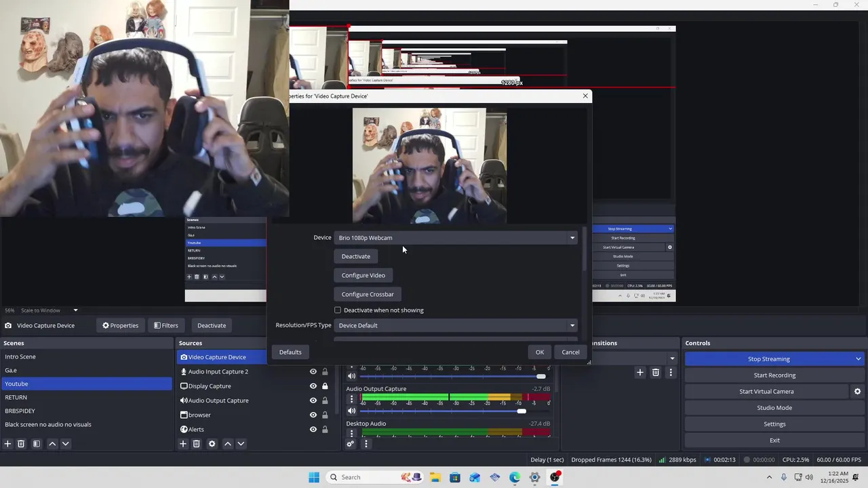Image resolution: width=868 pixels, height=488 pixels.
Task: Open audio mixer menu dots beside gears
Action: click(x=366, y=444)
